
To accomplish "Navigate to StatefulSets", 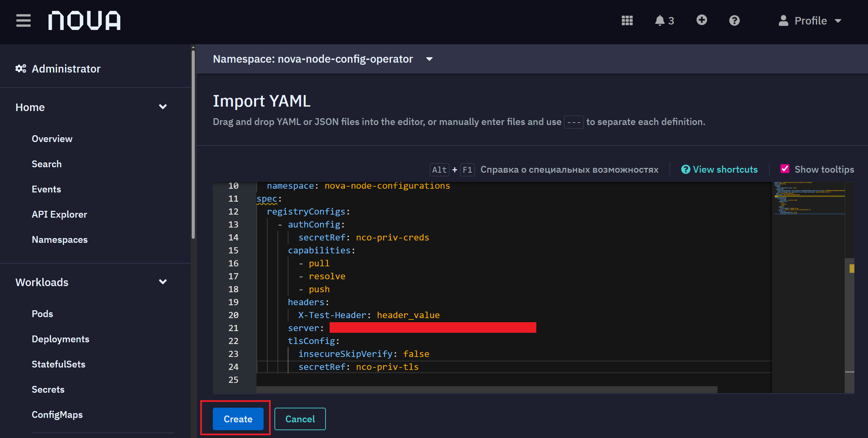I will pyautogui.click(x=58, y=364).
